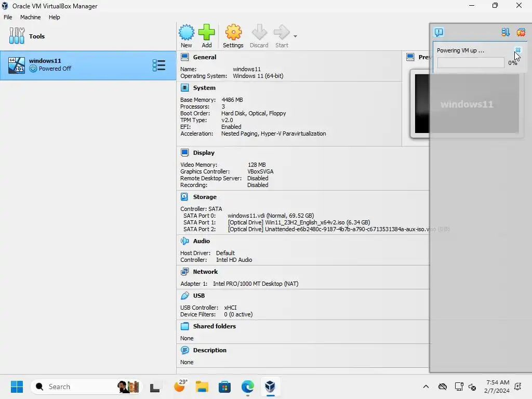Click the Start arrow toolbar icon

click(282, 32)
